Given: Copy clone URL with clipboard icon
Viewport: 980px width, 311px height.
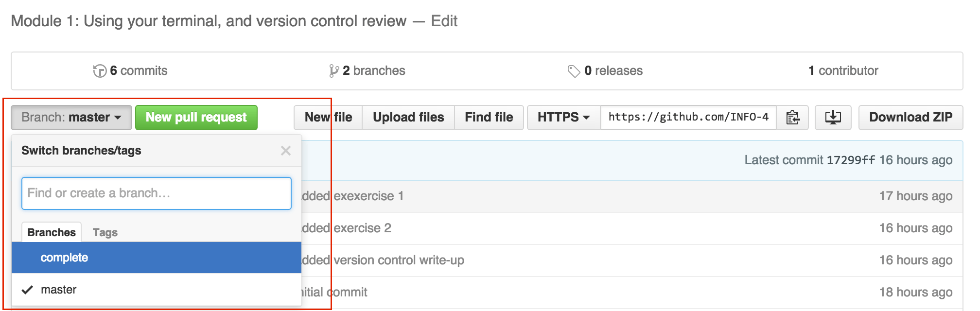Looking at the screenshot, I should (793, 118).
